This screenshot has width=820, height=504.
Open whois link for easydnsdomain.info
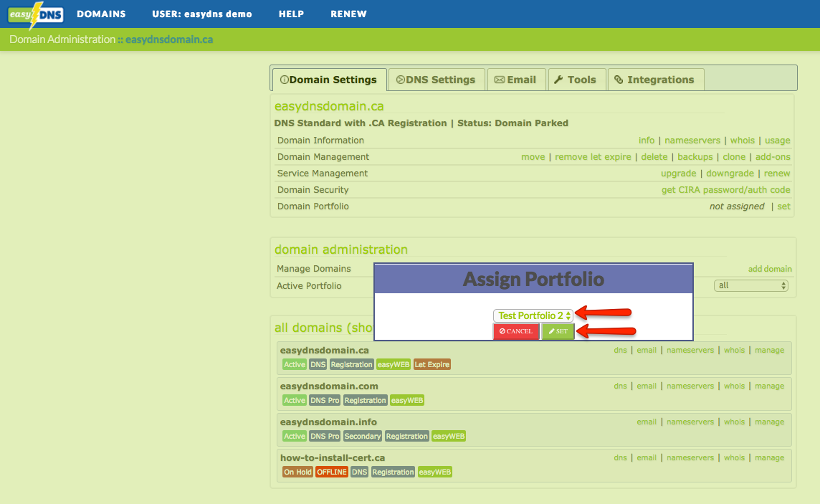pos(734,422)
